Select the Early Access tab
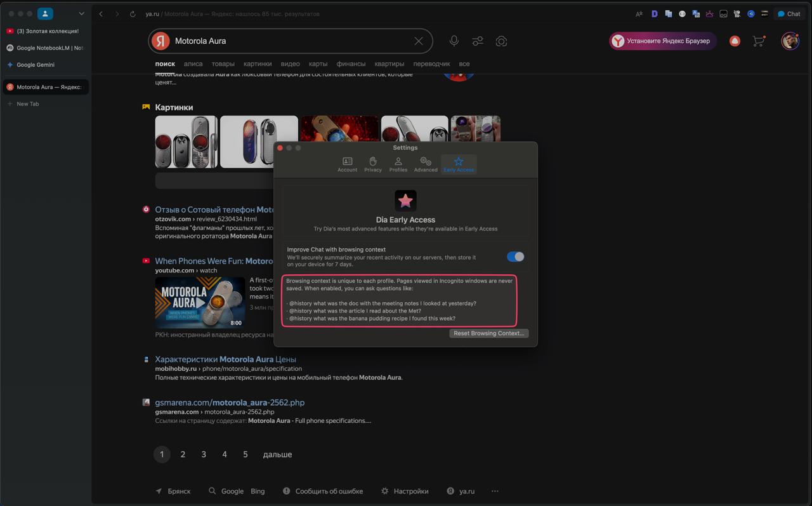 [x=459, y=164]
